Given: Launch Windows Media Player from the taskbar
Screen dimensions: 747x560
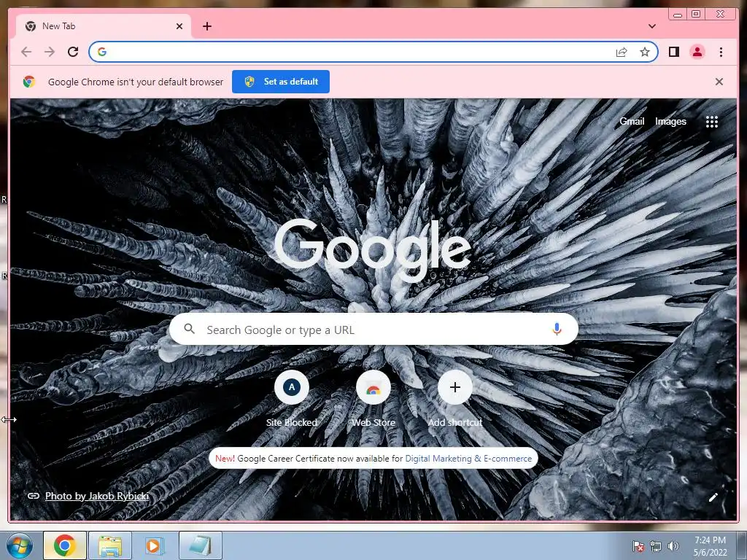Looking at the screenshot, I should point(155,545).
